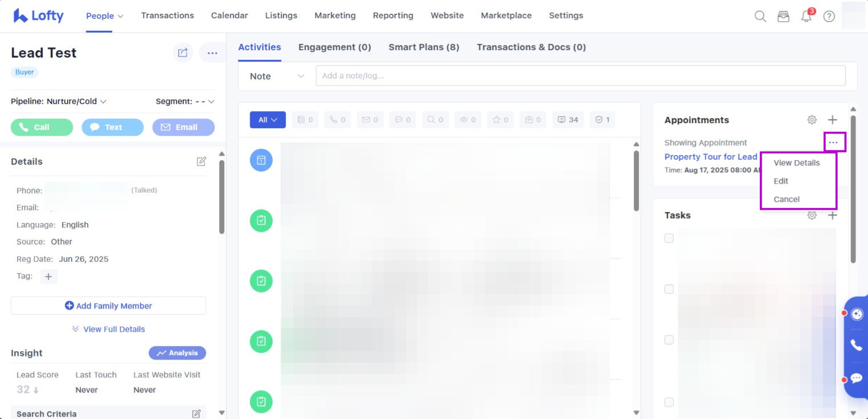Open the All activities filter dropdown
868x419 pixels.
click(268, 120)
